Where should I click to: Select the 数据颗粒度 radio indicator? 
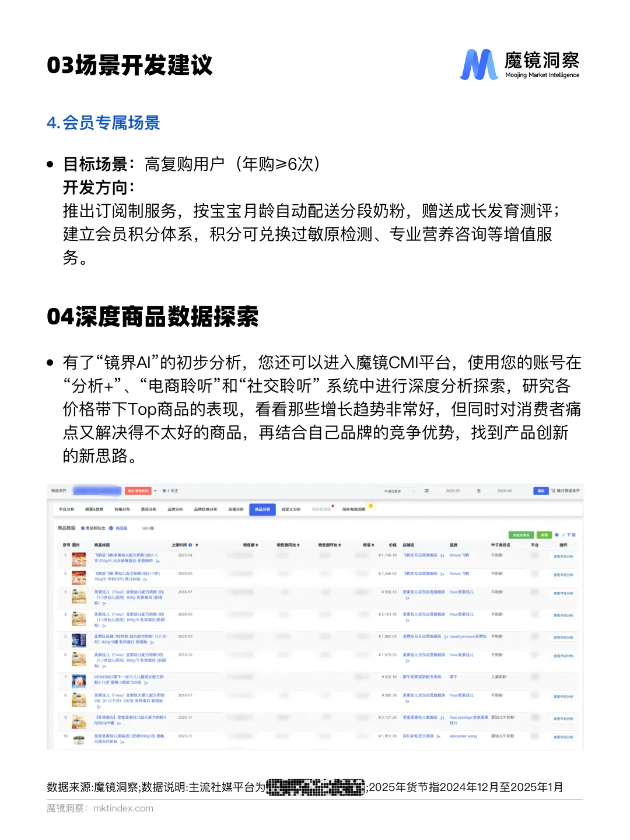click(83, 528)
